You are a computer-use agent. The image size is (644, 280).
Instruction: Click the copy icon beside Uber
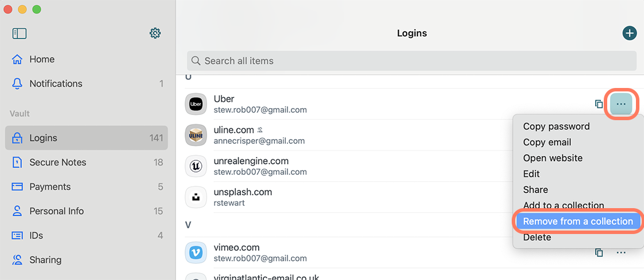coord(599,104)
